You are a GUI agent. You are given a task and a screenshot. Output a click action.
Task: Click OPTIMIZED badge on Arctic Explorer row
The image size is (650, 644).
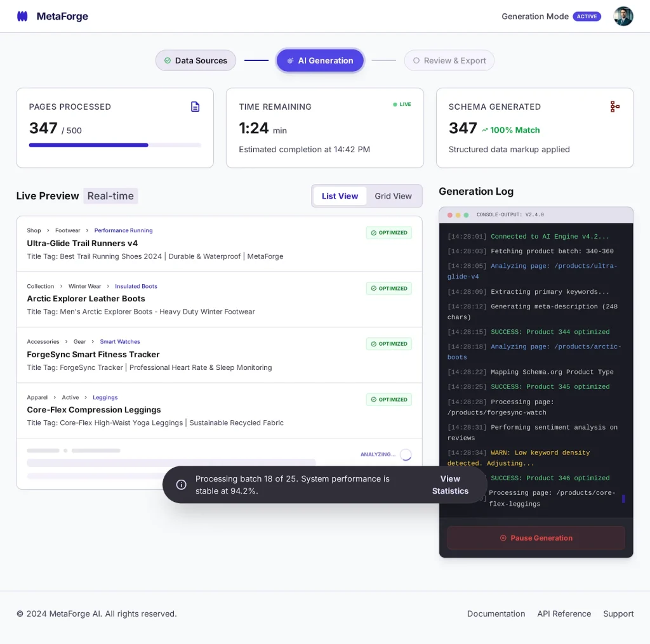(389, 289)
